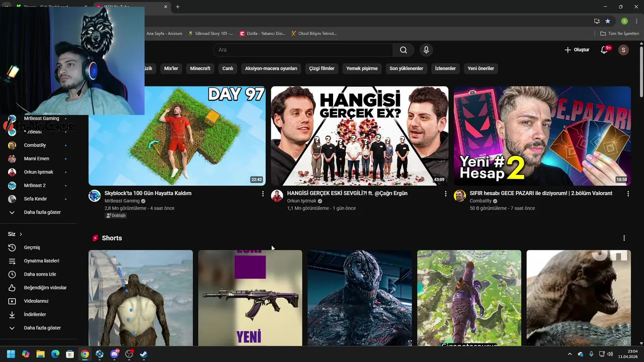Close the active YouTube tab

click(166, 7)
